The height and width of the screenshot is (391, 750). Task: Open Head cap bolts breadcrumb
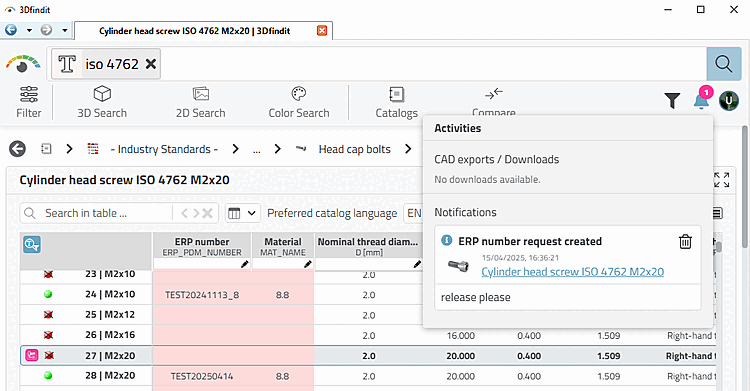[354, 149]
